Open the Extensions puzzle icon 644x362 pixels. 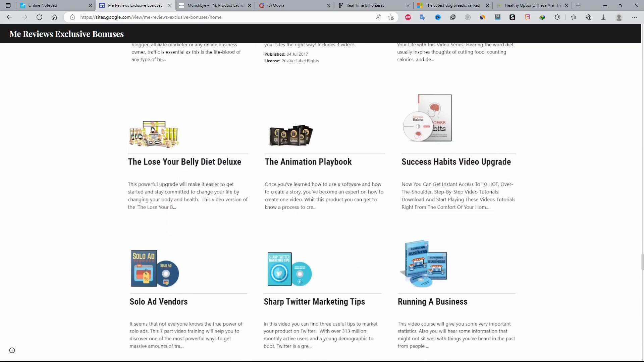pos(557,17)
